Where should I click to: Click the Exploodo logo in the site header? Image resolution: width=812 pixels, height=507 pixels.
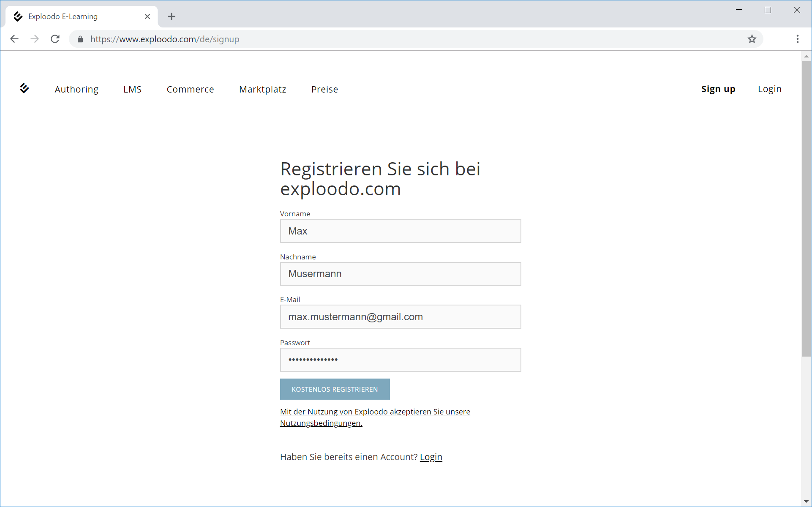(25, 88)
